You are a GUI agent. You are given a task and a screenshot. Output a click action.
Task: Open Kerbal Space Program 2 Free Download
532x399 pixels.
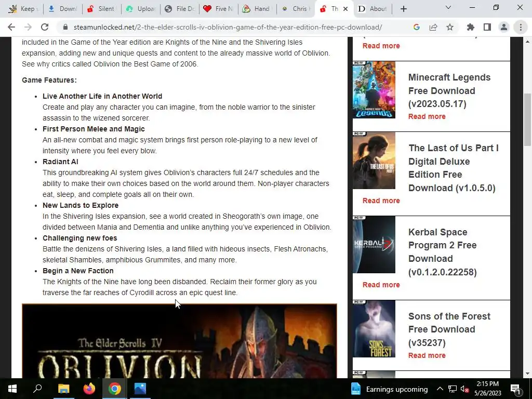pos(443,252)
